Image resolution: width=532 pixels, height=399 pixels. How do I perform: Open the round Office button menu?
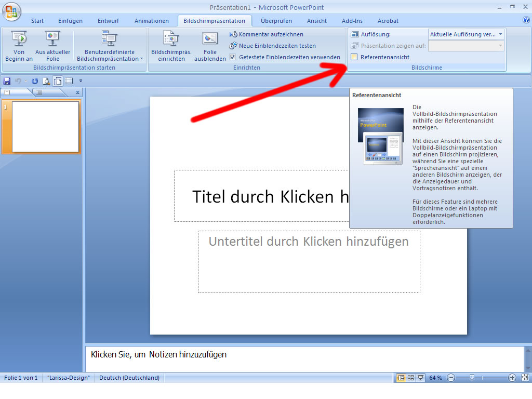pyautogui.click(x=11, y=12)
